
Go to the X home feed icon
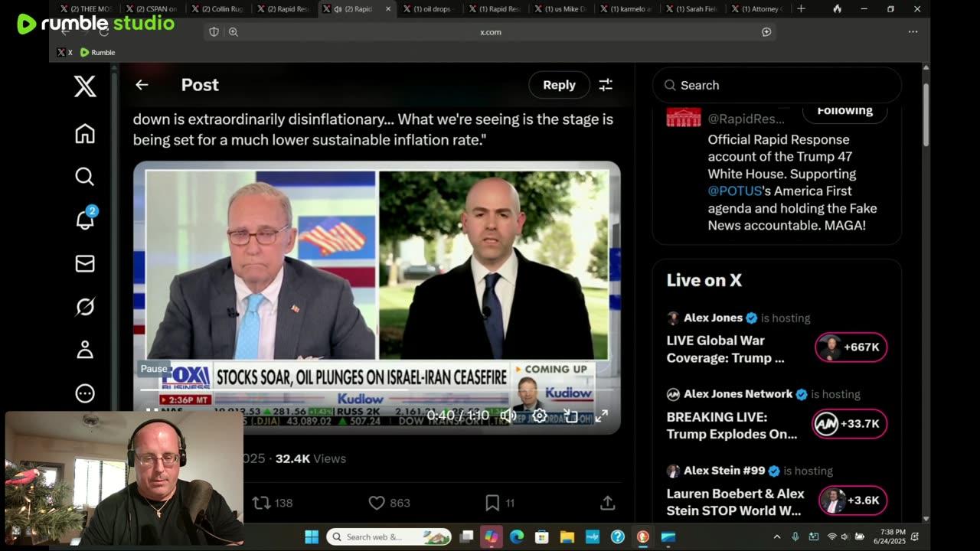coord(85,133)
